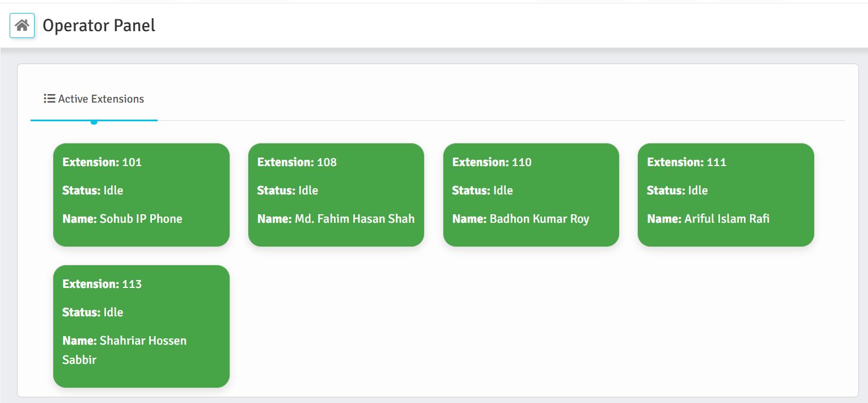Click the name Sohub IP Phone
This screenshot has width=868, height=403.
pyautogui.click(x=141, y=219)
